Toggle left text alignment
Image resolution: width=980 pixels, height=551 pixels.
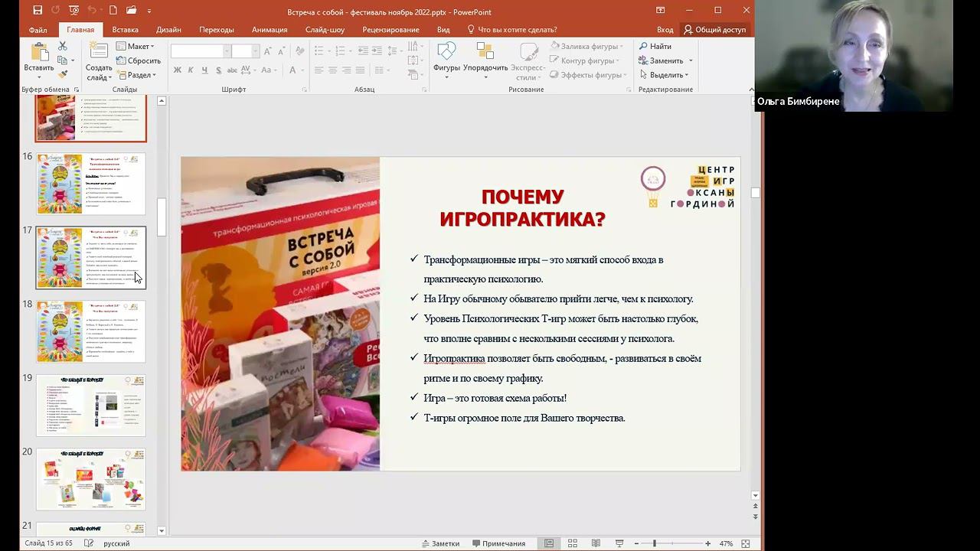pyautogui.click(x=319, y=70)
